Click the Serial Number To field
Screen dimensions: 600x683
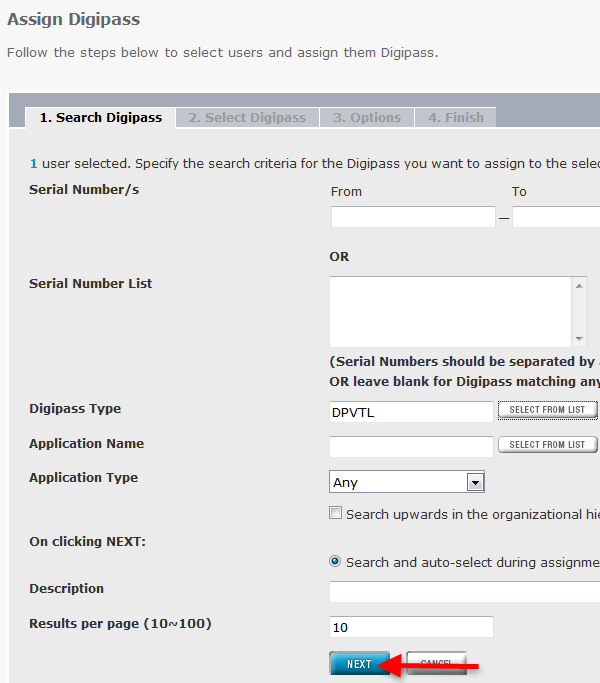pyautogui.click(x=556, y=217)
